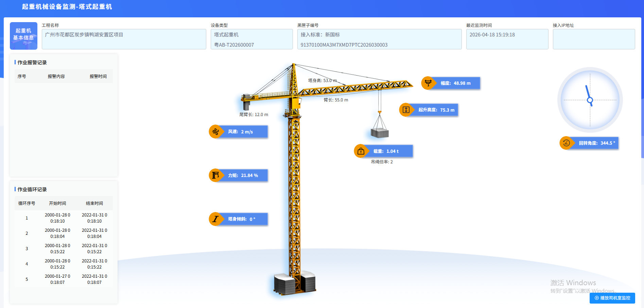Click the 作业循环记录 section title

tap(32, 189)
